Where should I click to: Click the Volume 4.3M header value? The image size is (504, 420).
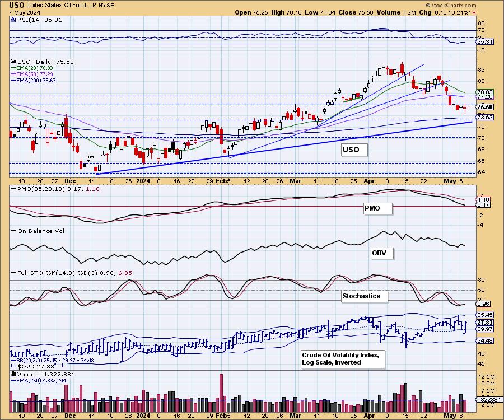click(x=396, y=12)
